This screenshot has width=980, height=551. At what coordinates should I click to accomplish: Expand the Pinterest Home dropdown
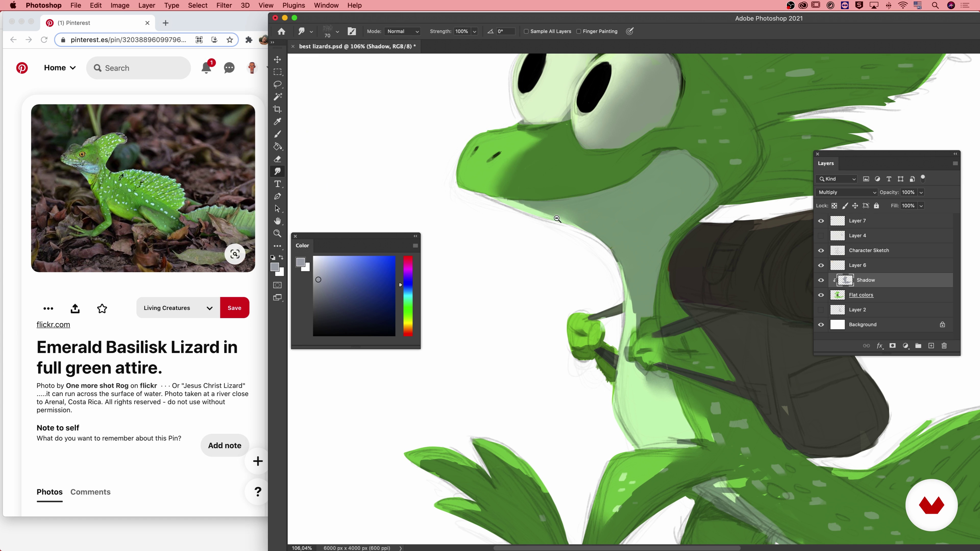[60, 68]
